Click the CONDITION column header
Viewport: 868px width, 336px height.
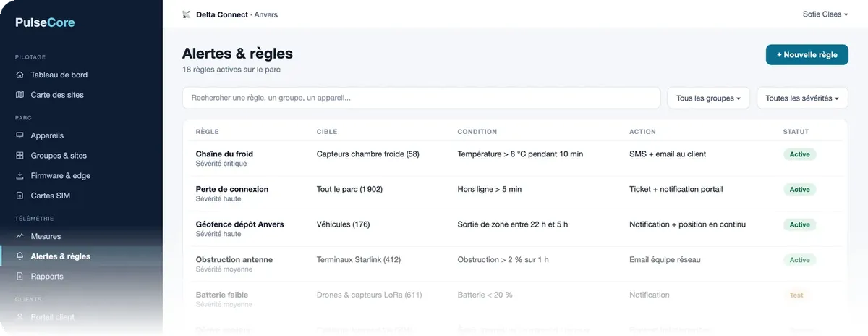coord(477,132)
